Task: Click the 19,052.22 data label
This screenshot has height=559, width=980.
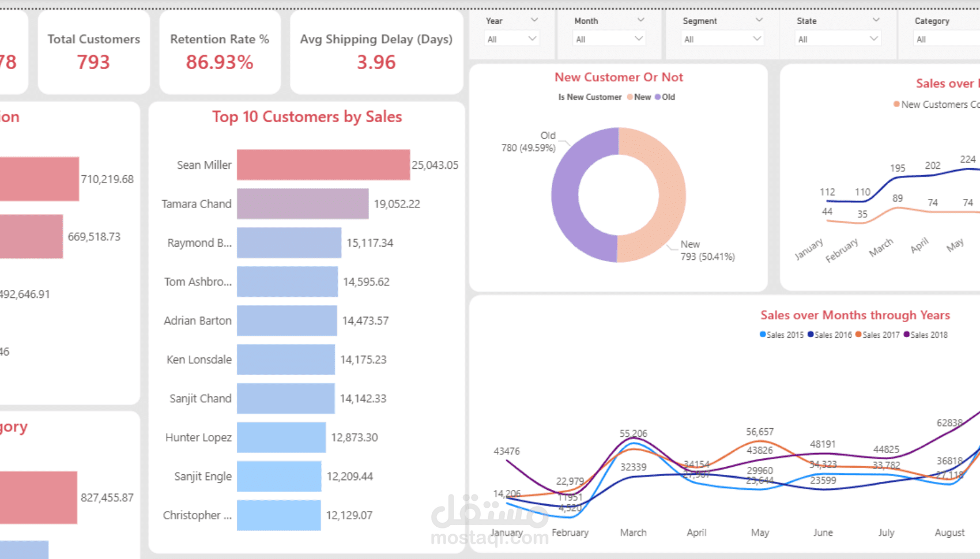Action: [x=397, y=203]
